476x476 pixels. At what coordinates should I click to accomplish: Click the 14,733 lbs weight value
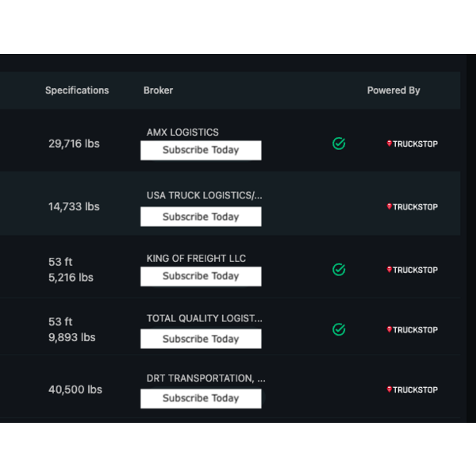[x=74, y=206]
